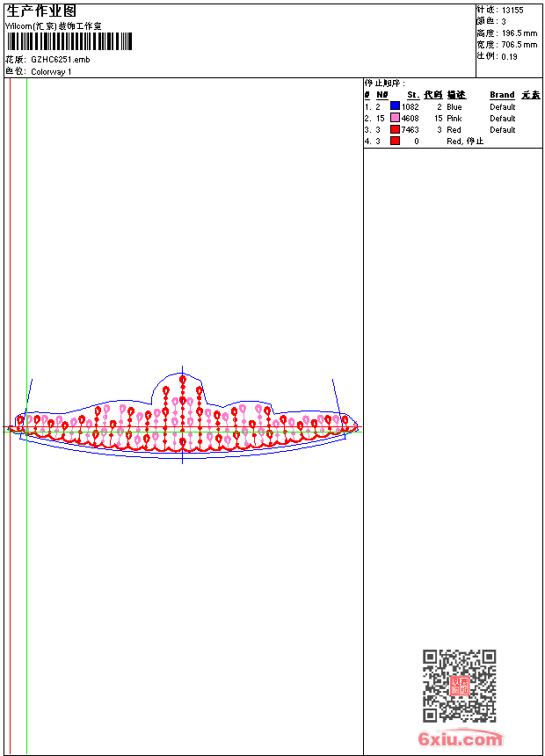Click the '描述' column header
545x756 pixels.
[x=456, y=95]
